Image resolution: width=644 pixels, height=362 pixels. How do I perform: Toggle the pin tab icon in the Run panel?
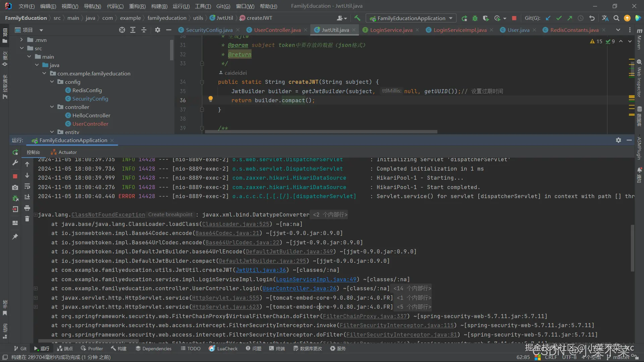pos(15,237)
